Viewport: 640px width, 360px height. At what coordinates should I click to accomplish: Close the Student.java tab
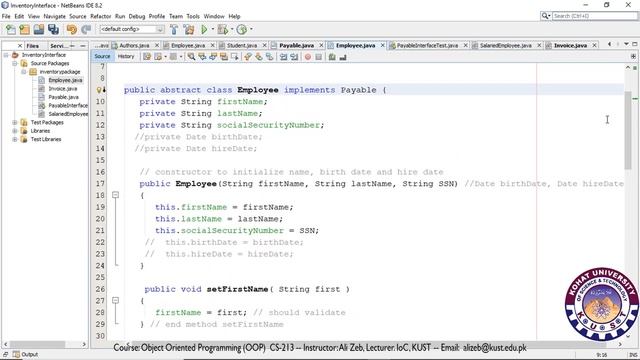(x=264, y=45)
